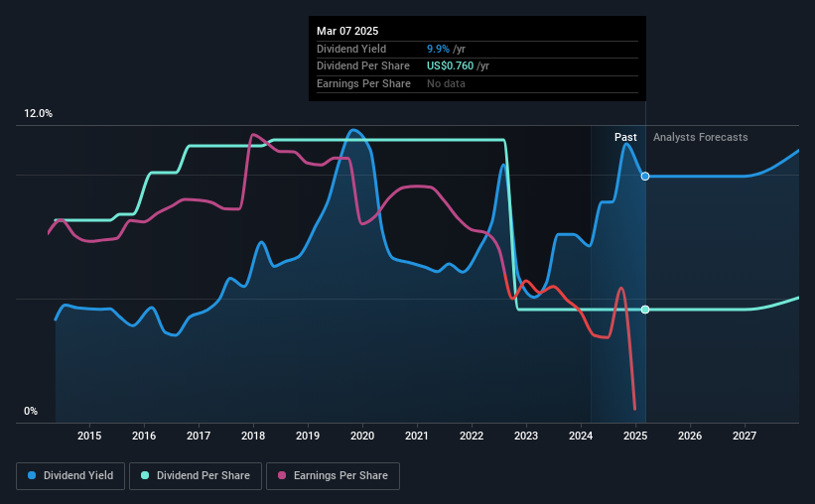Click the pink Earnings Per Share legend dot
Viewport: 815px width, 504px height.
[282, 475]
